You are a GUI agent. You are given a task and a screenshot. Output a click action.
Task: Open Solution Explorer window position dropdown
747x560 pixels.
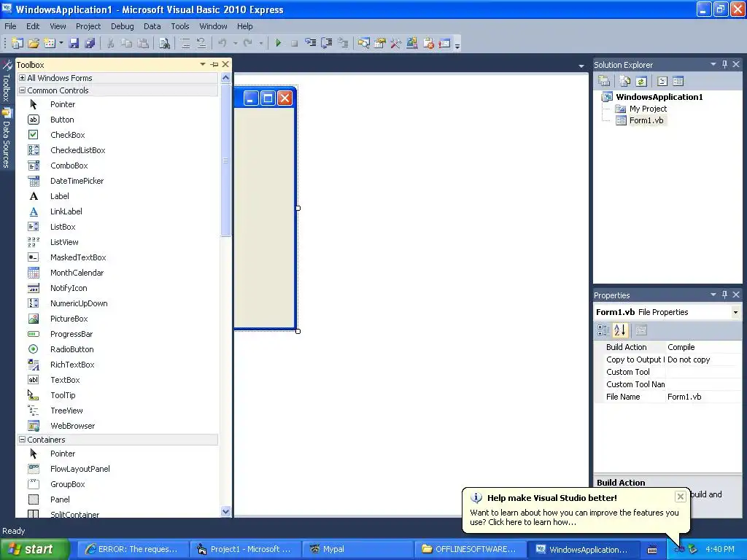(713, 64)
